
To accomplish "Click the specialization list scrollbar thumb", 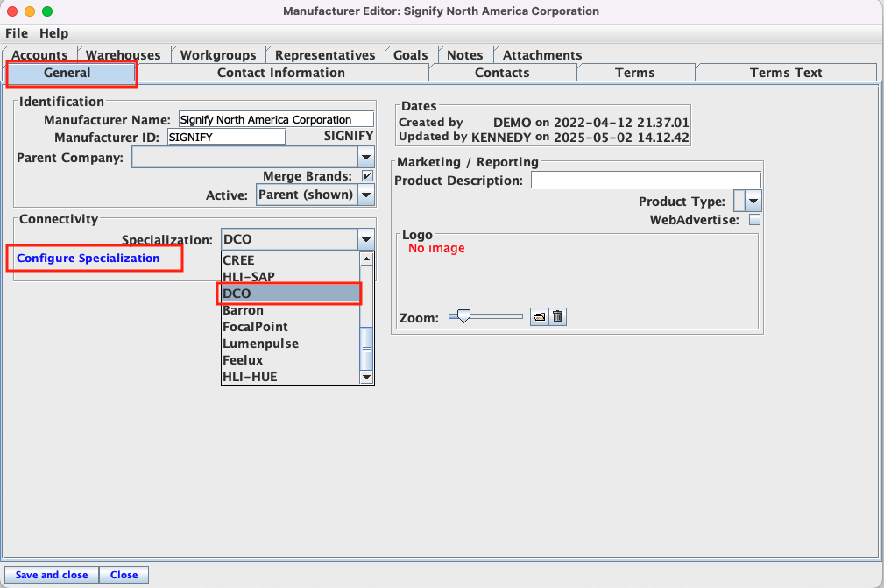I will tap(366, 349).
